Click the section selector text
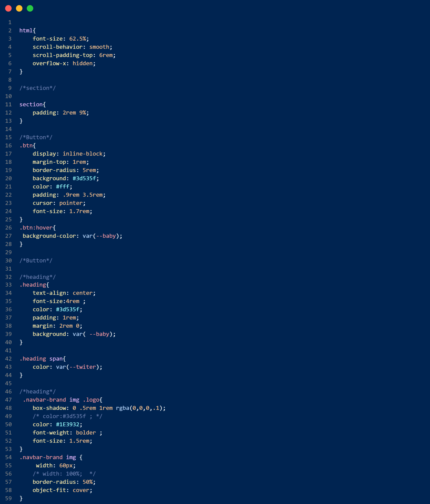 point(31,105)
